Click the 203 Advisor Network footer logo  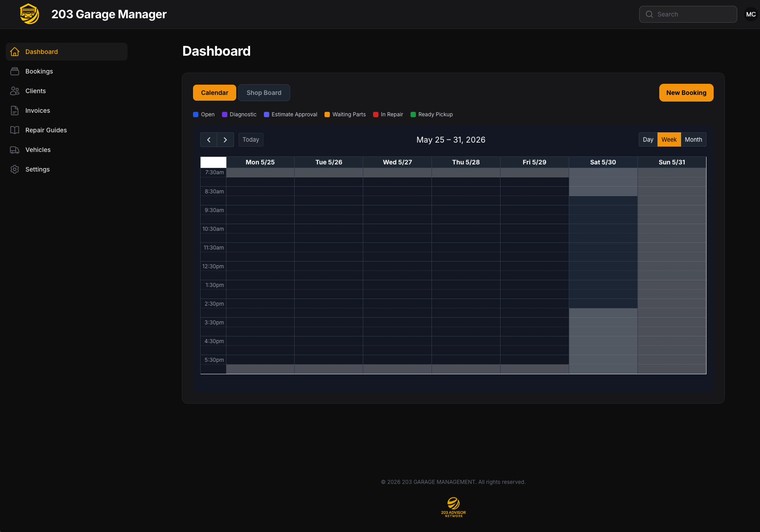click(453, 507)
